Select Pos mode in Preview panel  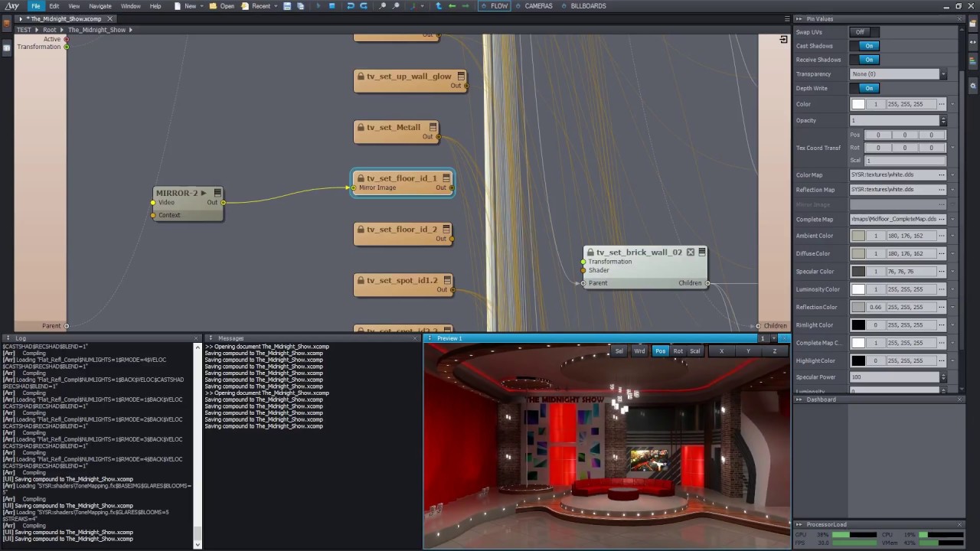pyautogui.click(x=660, y=351)
